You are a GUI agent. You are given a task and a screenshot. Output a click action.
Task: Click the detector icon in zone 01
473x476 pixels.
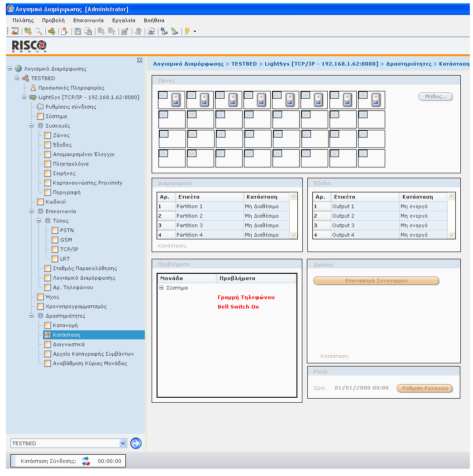[176, 100]
